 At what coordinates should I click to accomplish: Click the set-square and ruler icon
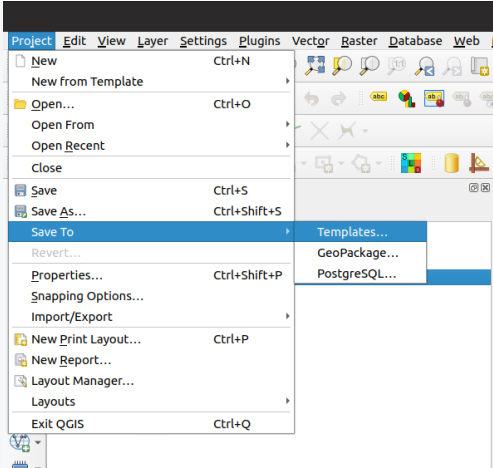coord(479,163)
